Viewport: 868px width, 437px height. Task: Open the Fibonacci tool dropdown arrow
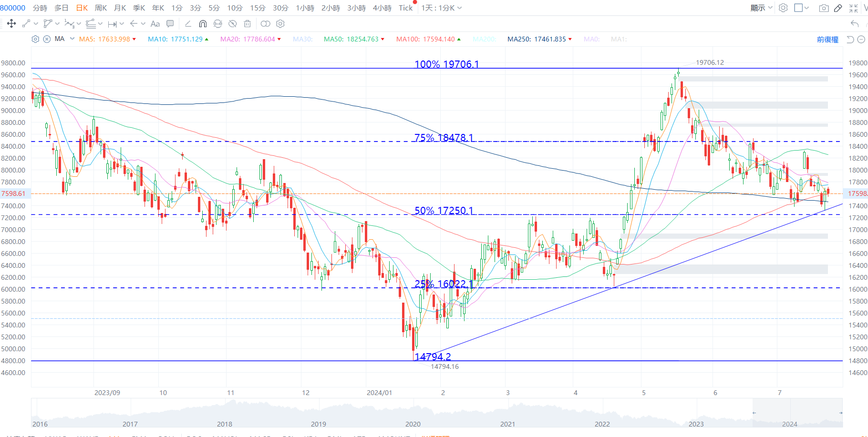click(x=100, y=23)
